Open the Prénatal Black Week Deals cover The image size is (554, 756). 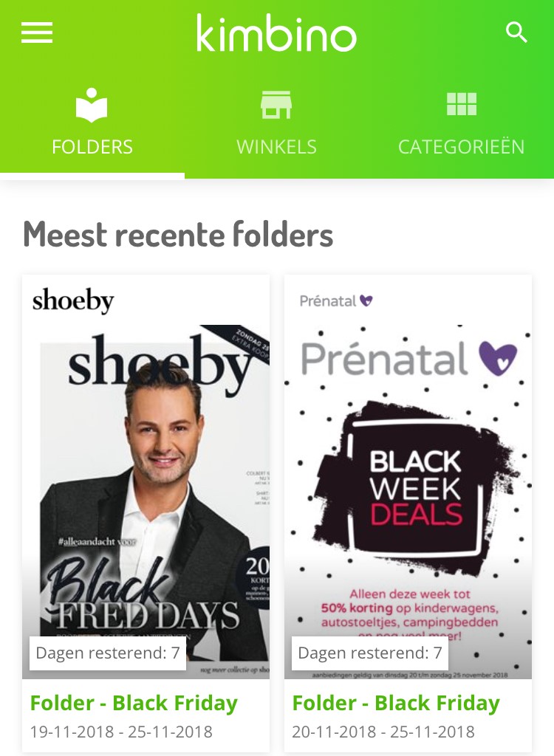[x=408, y=501]
